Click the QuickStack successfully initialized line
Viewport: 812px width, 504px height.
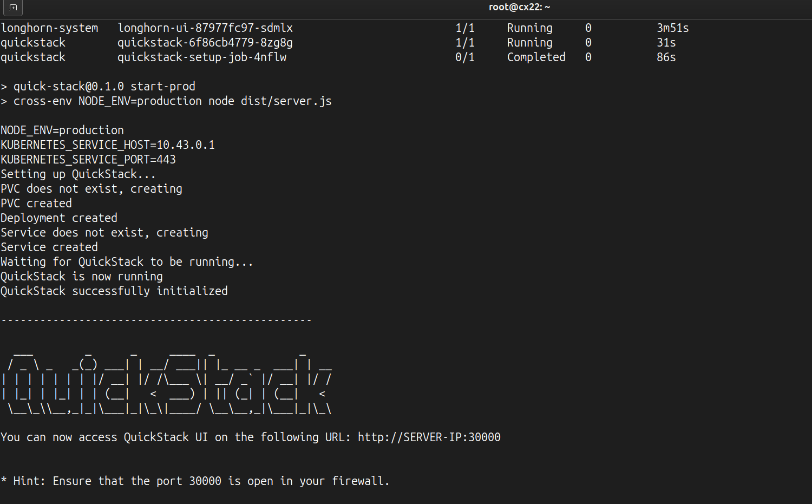point(114,291)
